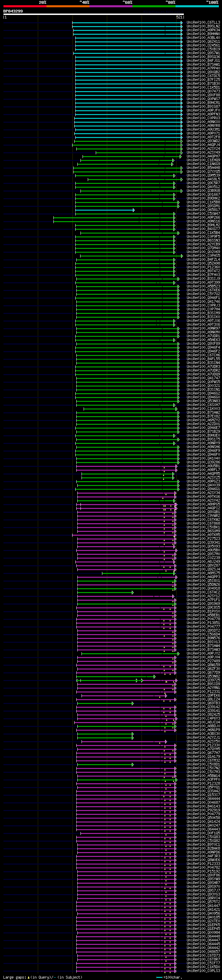Click alignment arrowhead for UniRef100_O65817
Screen dimensions: 222x980
point(134,210)
